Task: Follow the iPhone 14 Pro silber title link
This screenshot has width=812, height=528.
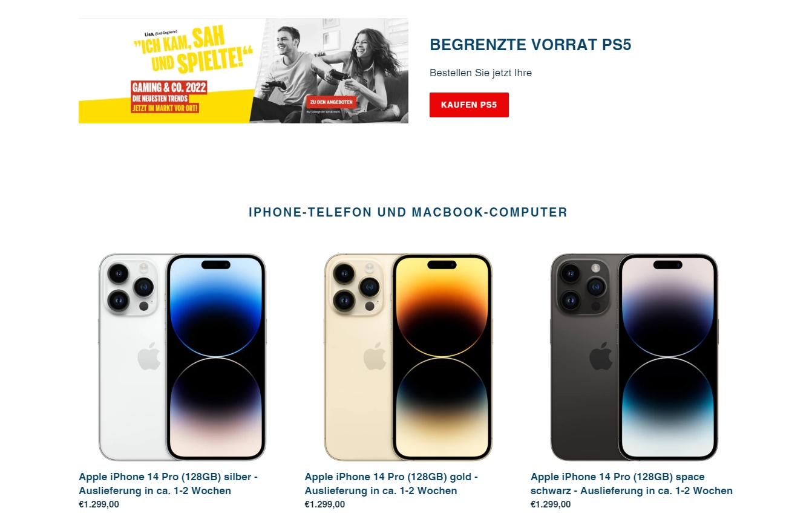Action: click(168, 484)
